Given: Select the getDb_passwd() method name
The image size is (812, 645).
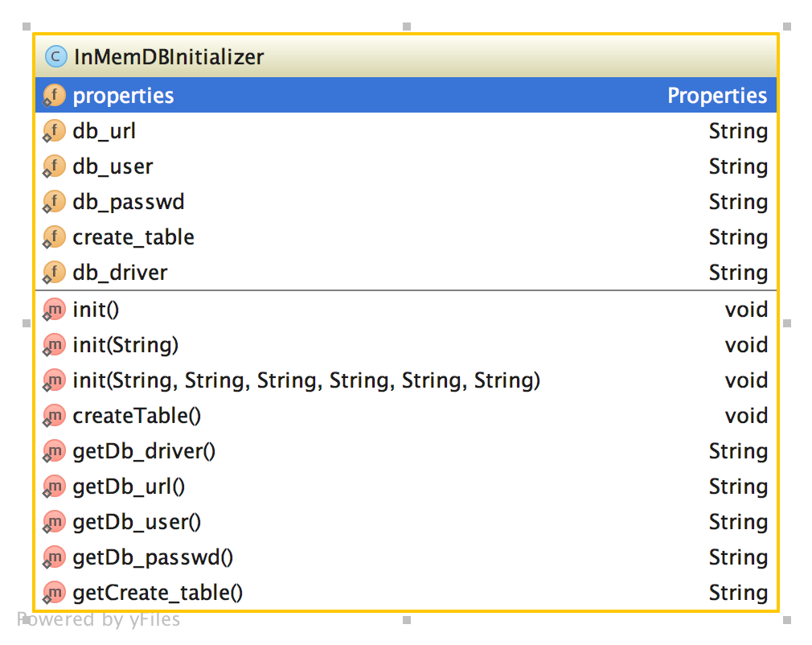Looking at the screenshot, I should click(153, 558).
